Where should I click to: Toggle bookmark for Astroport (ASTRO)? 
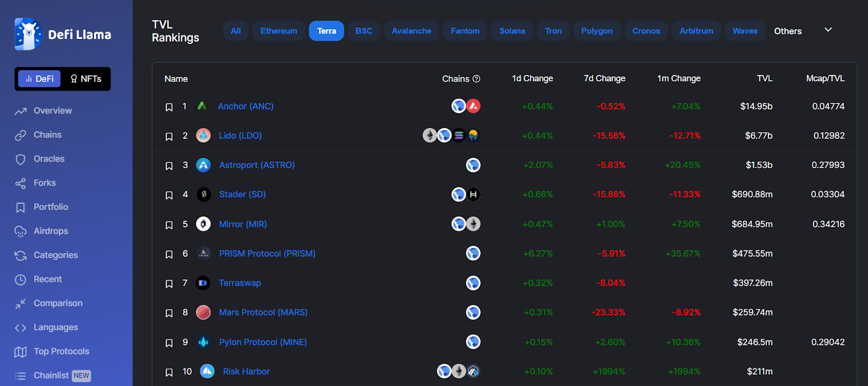[169, 166]
